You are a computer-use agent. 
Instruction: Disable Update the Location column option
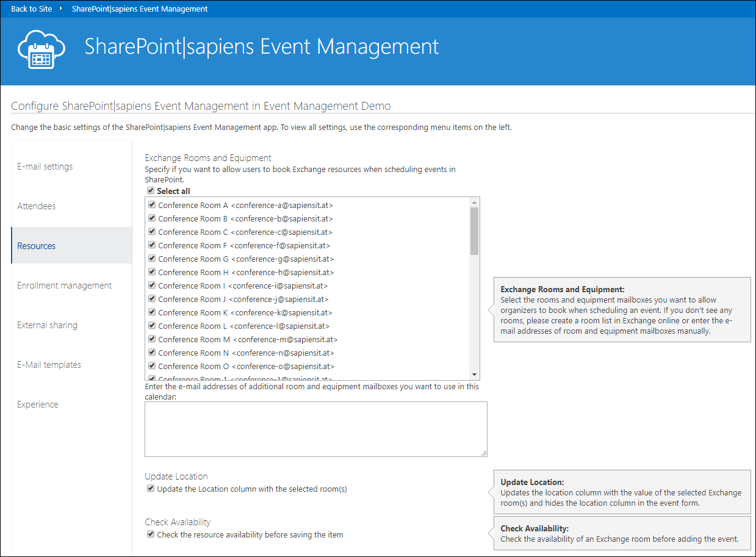[151, 489]
